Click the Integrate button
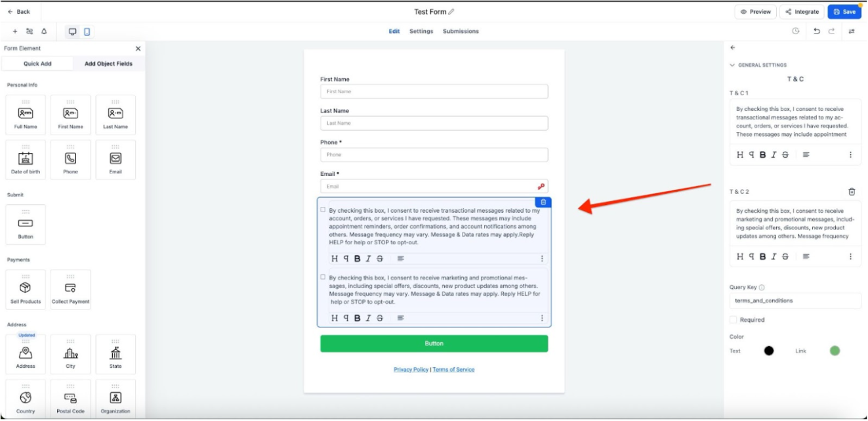 pyautogui.click(x=802, y=12)
